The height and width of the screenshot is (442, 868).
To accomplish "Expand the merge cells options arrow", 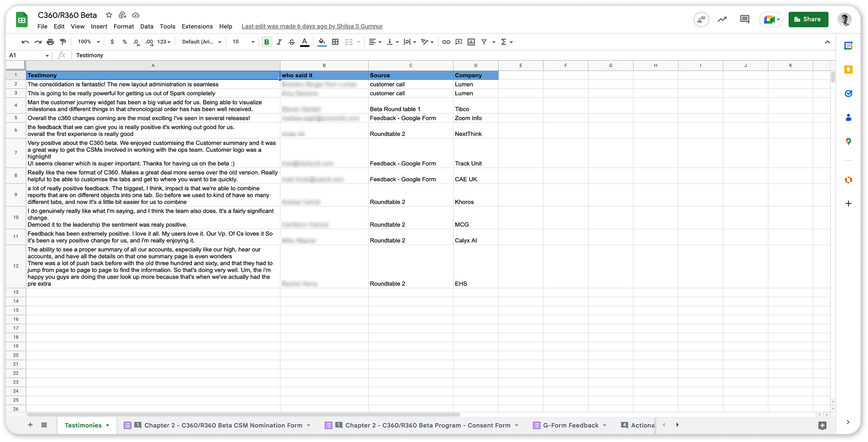I will tap(358, 42).
